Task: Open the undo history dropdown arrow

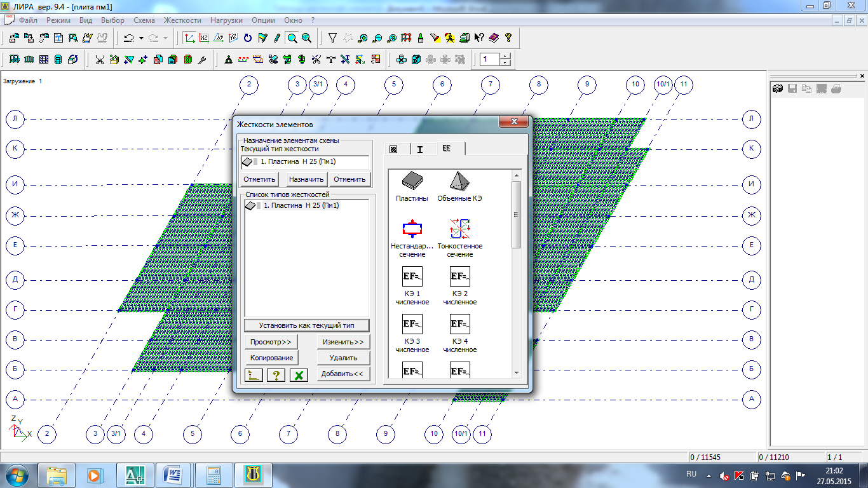Action: (x=141, y=38)
